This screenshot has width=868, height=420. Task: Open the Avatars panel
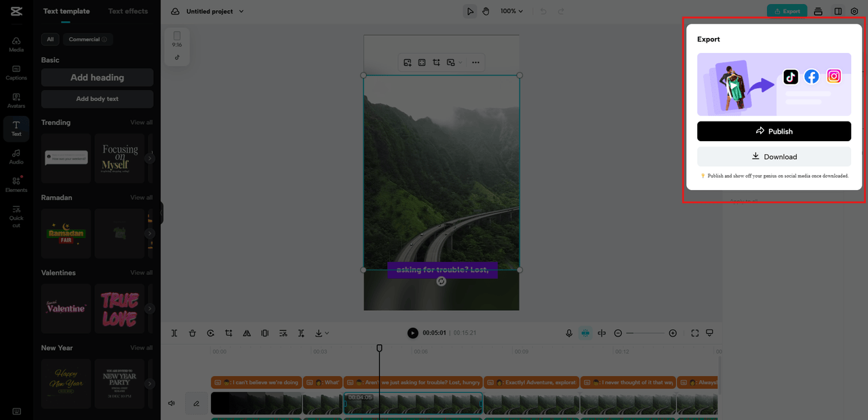point(16,100)
